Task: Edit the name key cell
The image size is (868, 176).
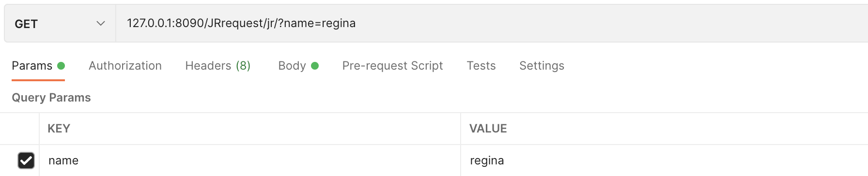Action: tap(250, 161)
